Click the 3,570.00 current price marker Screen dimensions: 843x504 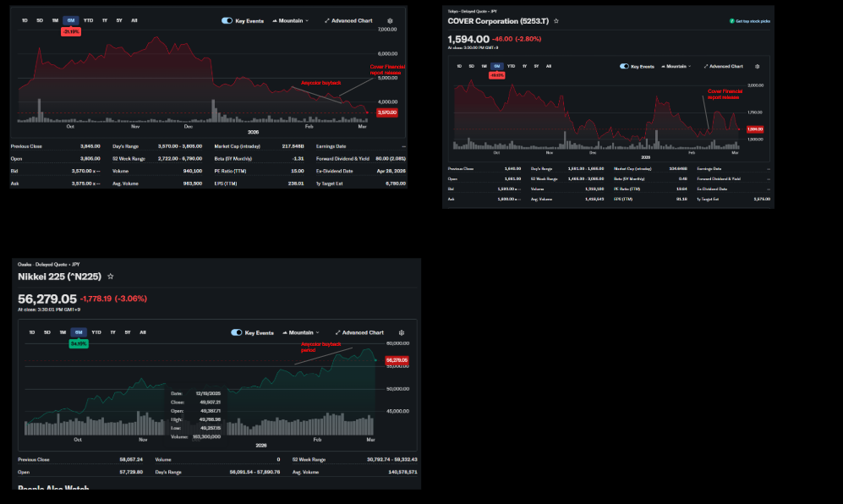tap(387, 112)
